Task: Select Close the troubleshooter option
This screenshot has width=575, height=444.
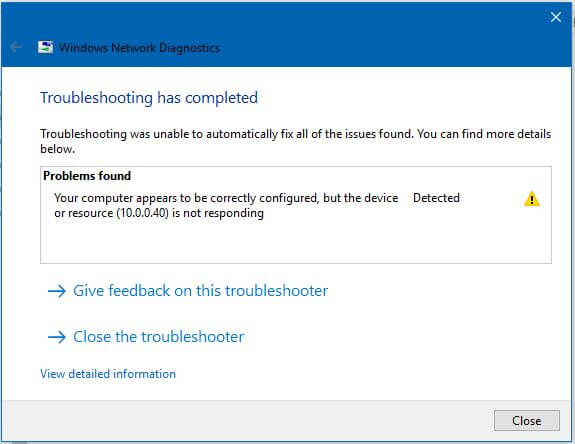Action: click(x=158, y=337)
